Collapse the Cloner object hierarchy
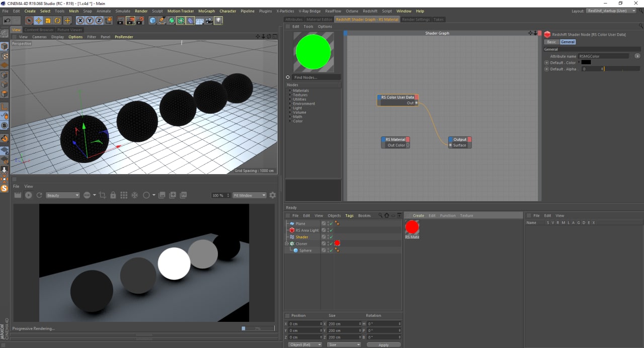The height and width of the screenshot is (348, 644). 287,244
